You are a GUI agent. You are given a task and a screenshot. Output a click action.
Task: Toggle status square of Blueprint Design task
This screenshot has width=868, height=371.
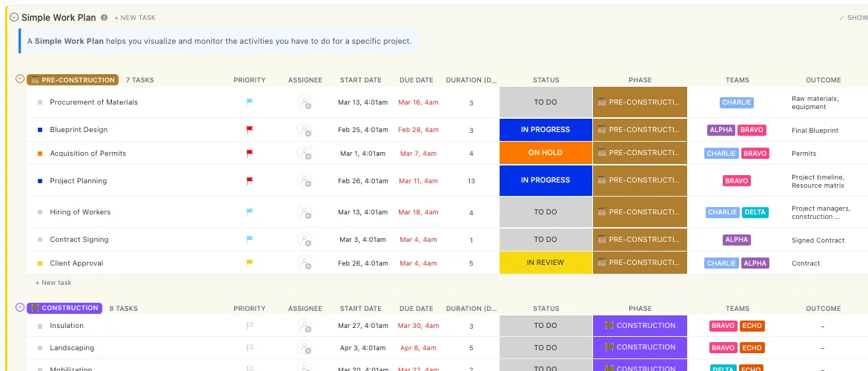click(40, 130)
